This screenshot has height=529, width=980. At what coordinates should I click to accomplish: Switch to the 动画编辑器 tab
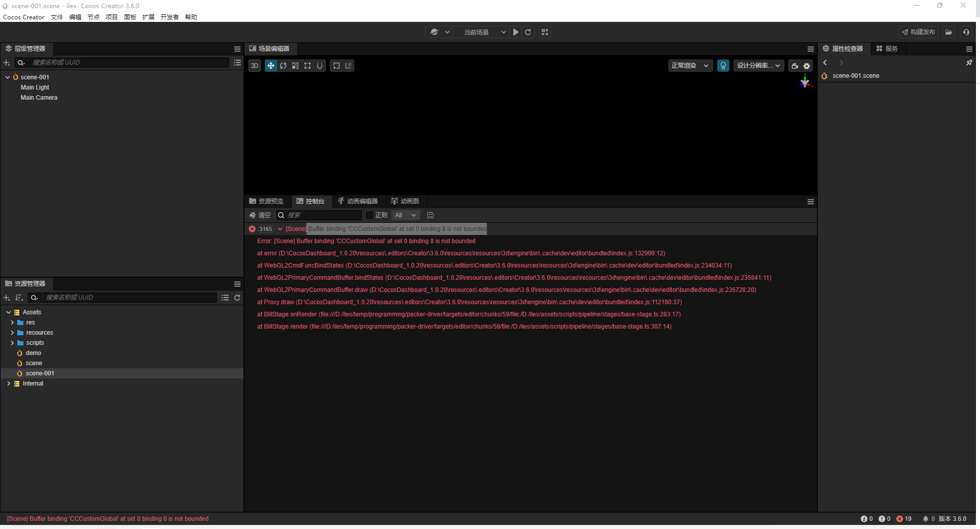coord(358,201)
